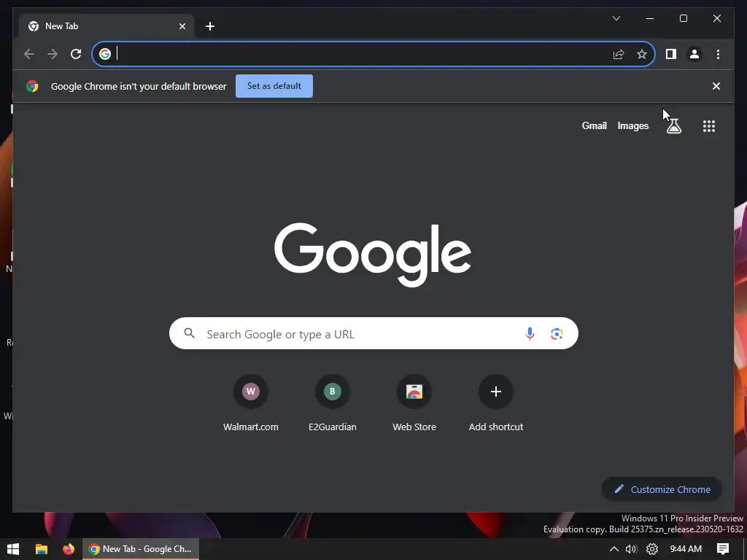The image size is (747, 560).
Task: Open the tab search dropdown chevron
Action: (616, 18)
